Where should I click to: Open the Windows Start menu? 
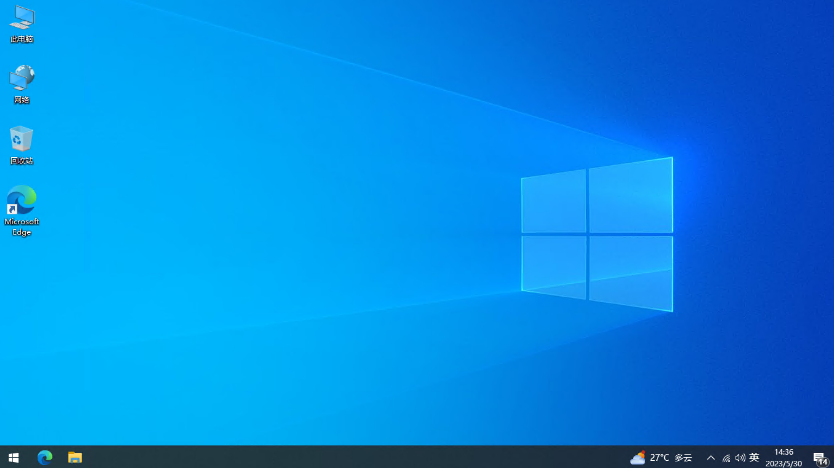(14, 457)
